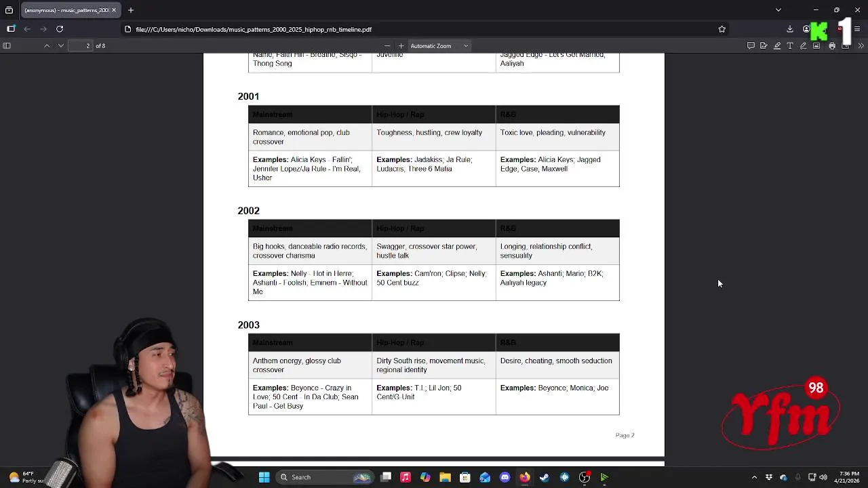Screen dimensions: 868x488
Task: Open Apple Music from the taskbar
Action: coord(406,477)
